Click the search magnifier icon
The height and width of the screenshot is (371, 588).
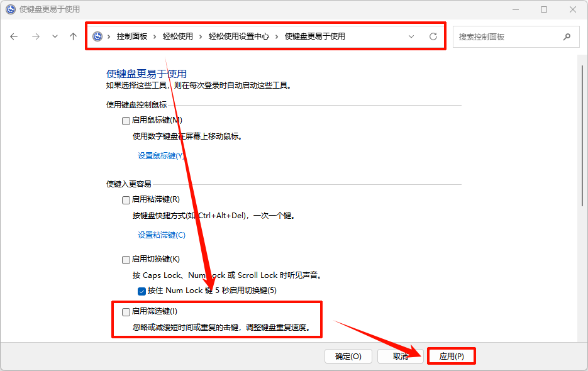point(567,36)
